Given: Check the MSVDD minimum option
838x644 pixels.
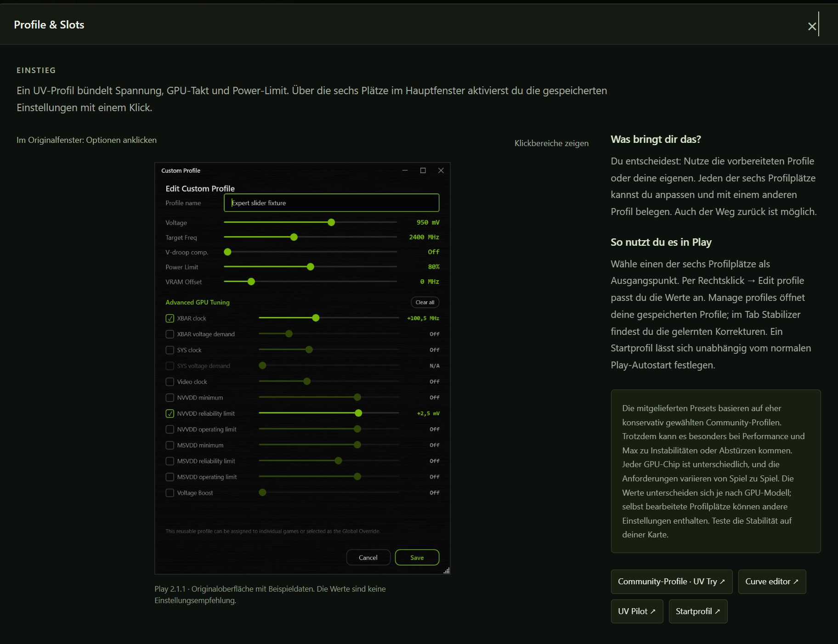Looking at the screenshot, I should pos(170,445).
